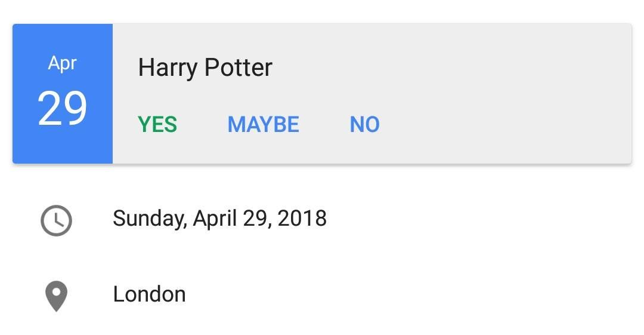This screenshot has width=644, height=335.
Task: Click the location pin icon
Action: coord(56,297)
